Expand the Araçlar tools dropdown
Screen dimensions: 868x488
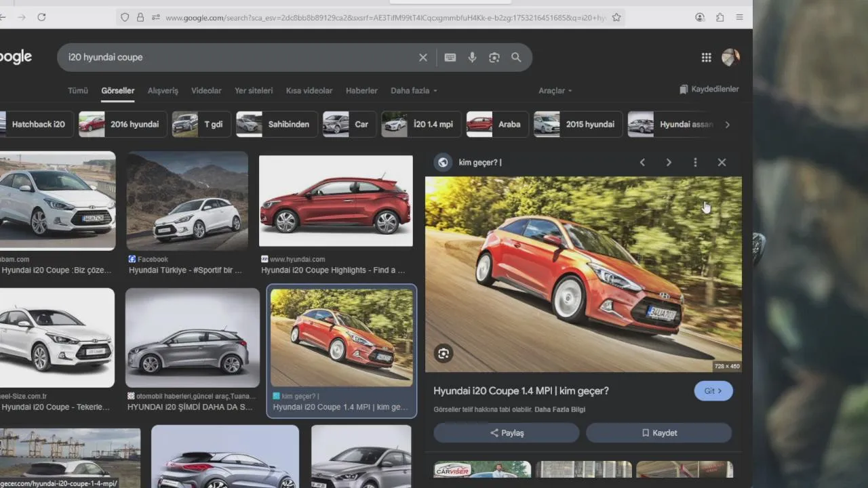point(555,91)
